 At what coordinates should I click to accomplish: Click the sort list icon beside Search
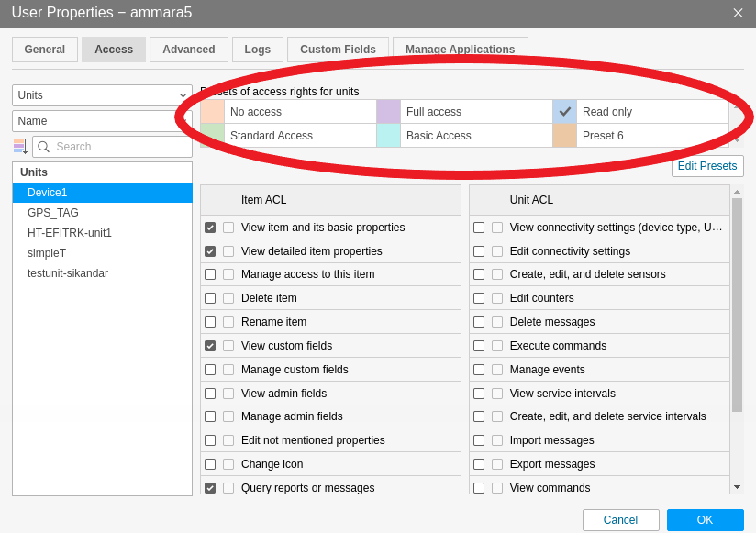[x=19, y=147]
